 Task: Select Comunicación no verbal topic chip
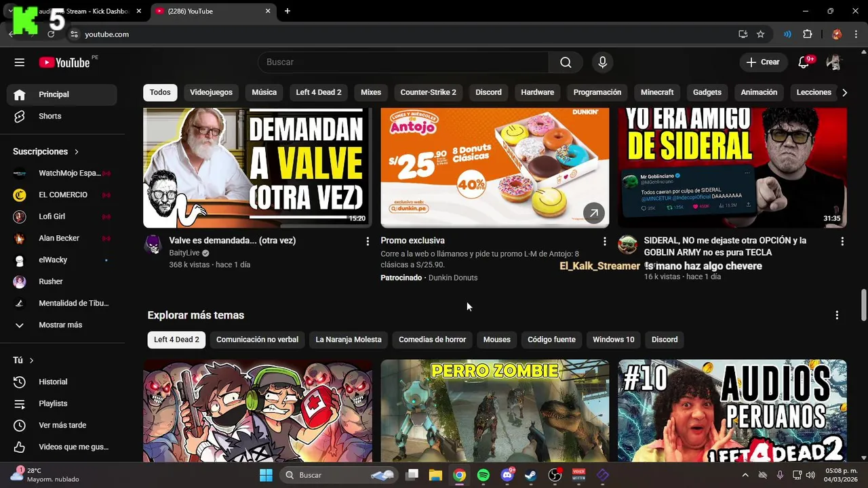pyautogui.click(x=257, y=340)
